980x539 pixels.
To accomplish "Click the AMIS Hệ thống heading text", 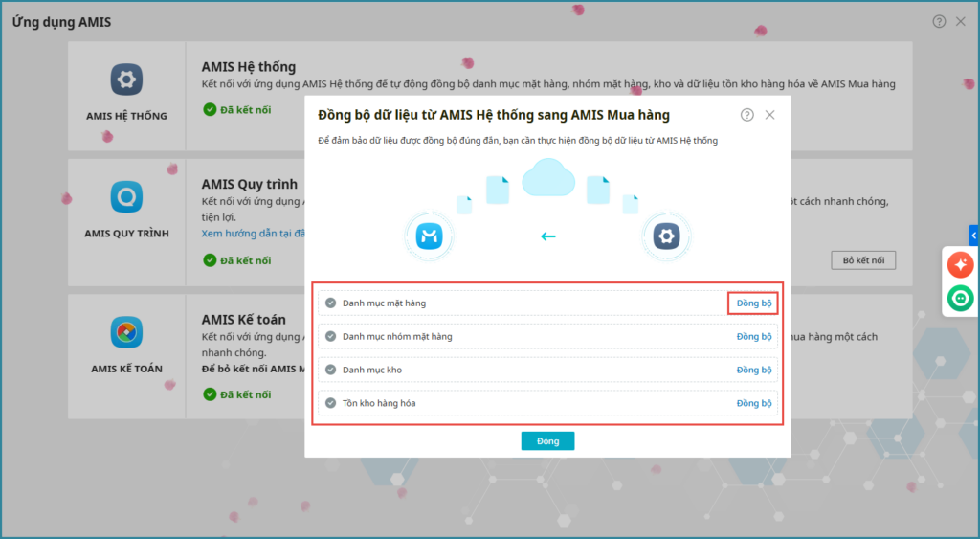I will point(249,67).
